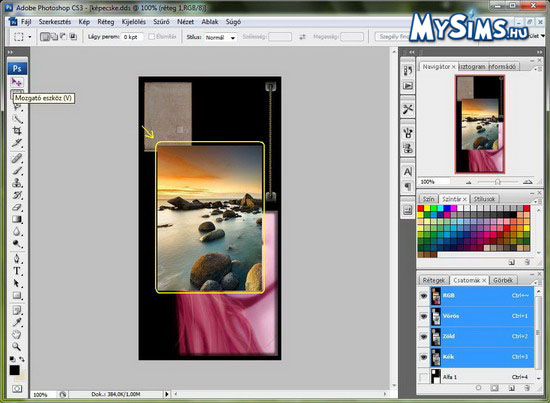The height and width of the screenshot is (403, 550).
Task: Open the Réteg menu
Action: tap(106, 22)
